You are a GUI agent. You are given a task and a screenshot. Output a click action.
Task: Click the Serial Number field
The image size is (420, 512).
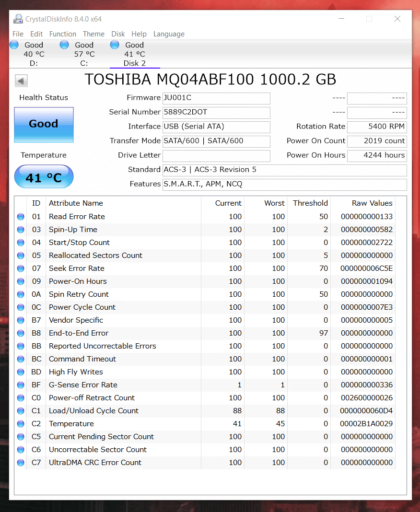click(216, 112)
